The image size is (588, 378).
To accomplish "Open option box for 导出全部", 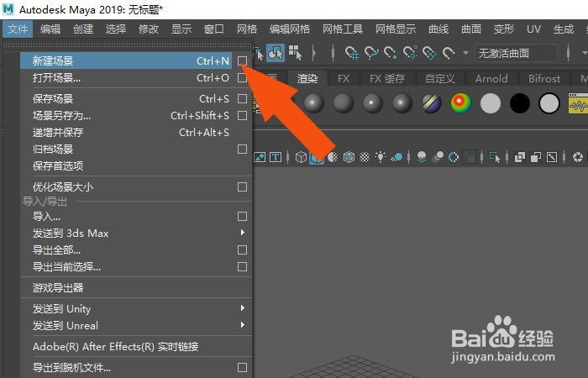I will 242,249.
